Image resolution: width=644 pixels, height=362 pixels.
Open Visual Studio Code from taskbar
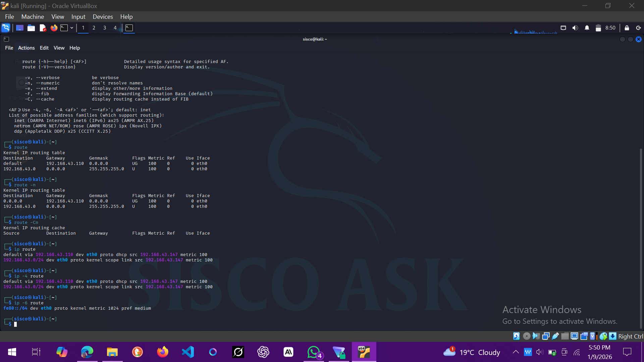(x=188, y=352)
